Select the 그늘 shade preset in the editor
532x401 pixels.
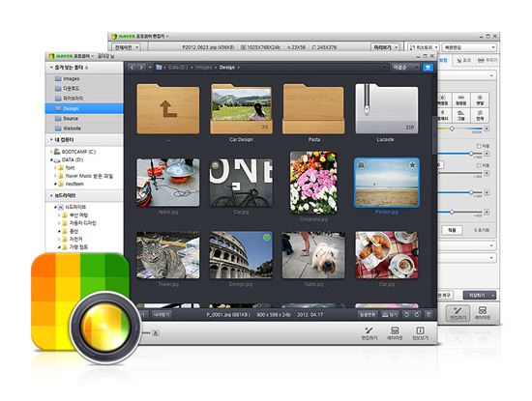click(x=460, y=115)
